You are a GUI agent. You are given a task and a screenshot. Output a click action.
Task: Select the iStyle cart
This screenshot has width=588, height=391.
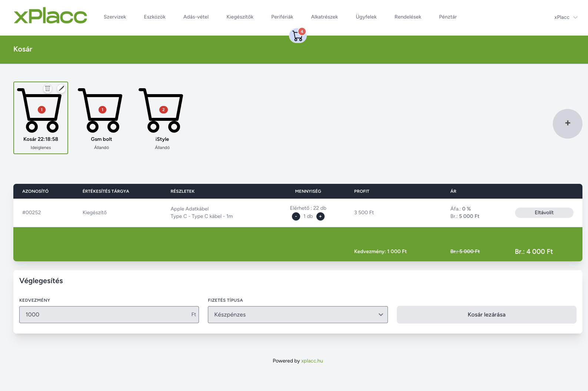[162, 118]
